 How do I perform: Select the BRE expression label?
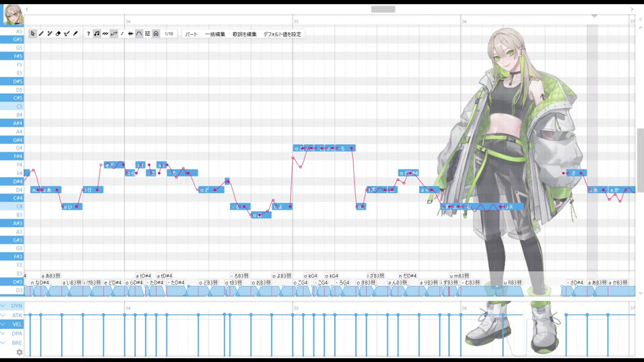click(17, 343)
